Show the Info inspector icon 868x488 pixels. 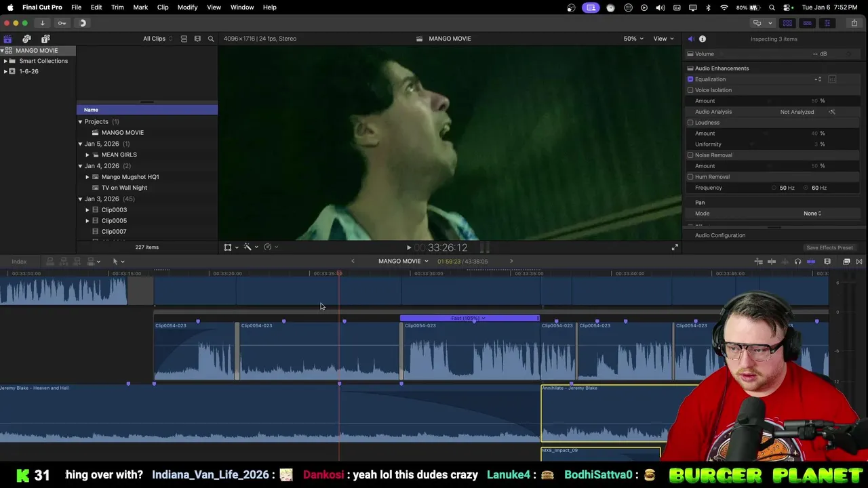703,39
